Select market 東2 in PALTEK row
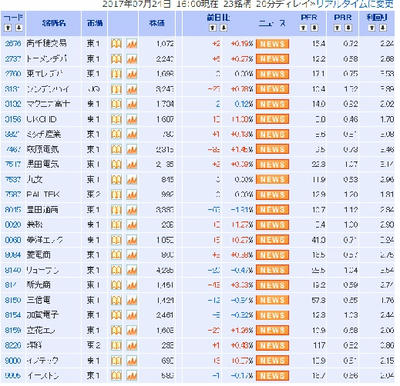This screenshot has height=386, width=400. [x=93, y=195]
